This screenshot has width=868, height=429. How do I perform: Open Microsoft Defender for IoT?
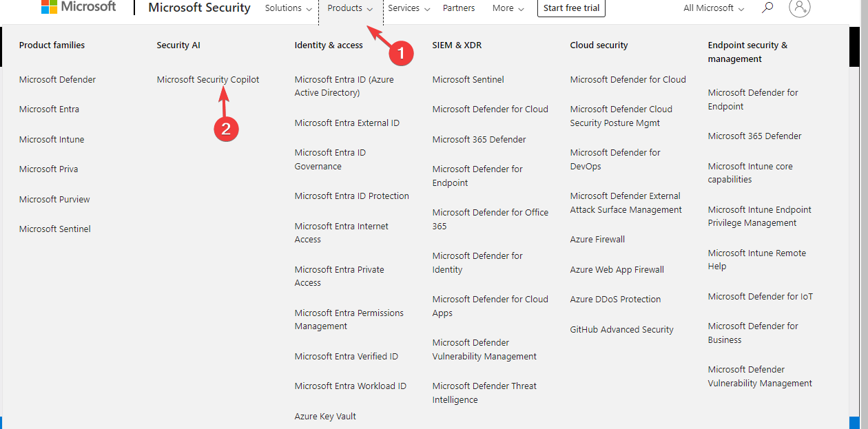(x=761, y=297)
